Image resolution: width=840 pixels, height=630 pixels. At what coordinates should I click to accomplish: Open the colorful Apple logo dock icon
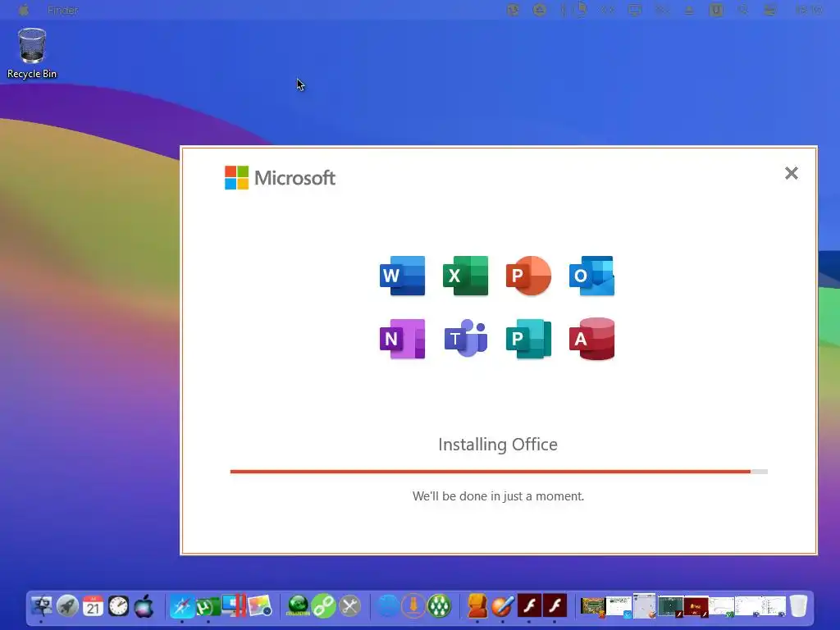pos(144,606)
